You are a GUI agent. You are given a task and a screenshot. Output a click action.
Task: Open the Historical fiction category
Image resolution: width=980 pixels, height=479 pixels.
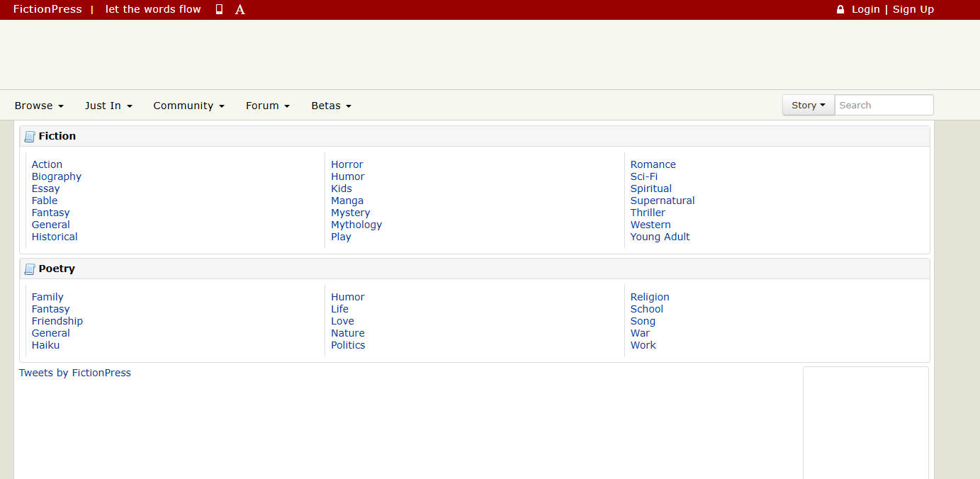tap(55, 237)
